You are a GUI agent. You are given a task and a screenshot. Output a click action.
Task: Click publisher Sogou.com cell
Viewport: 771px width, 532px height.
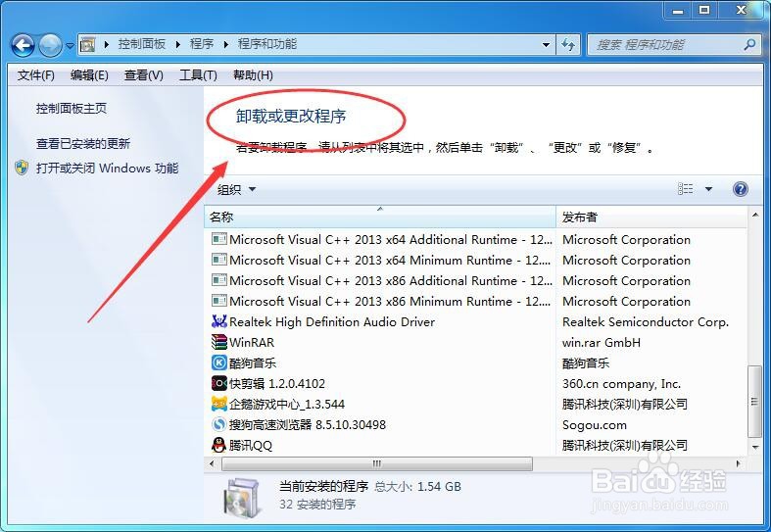coord(595,425)
